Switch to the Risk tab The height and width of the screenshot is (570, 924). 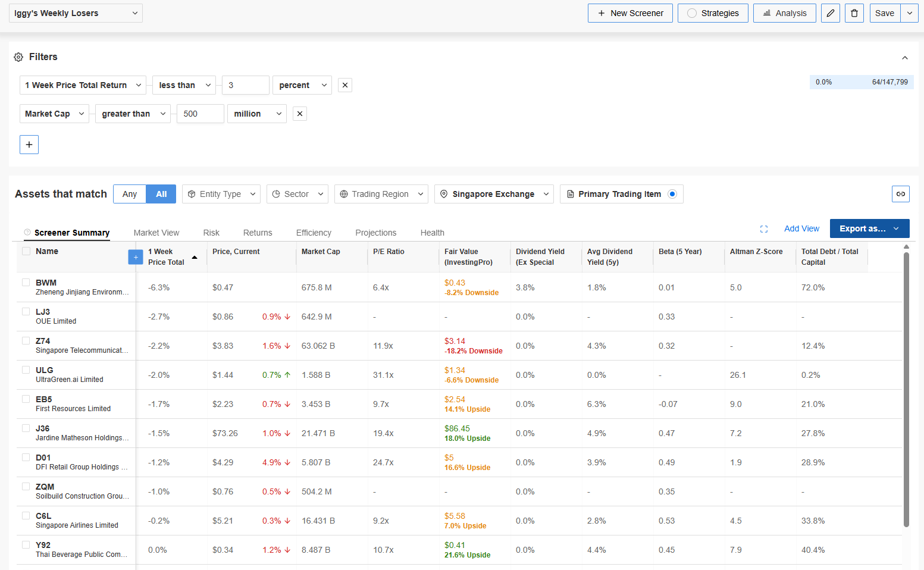pos(211,233)
